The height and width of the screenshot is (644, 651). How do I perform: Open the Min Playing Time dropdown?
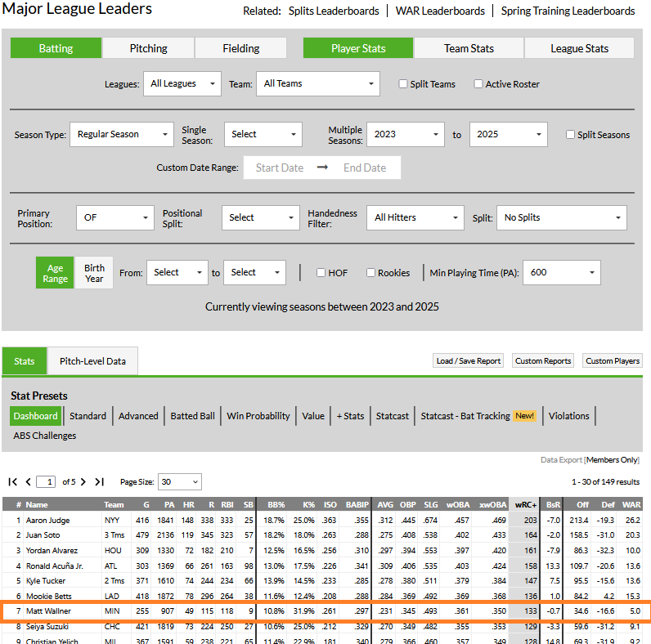(561, 273)
